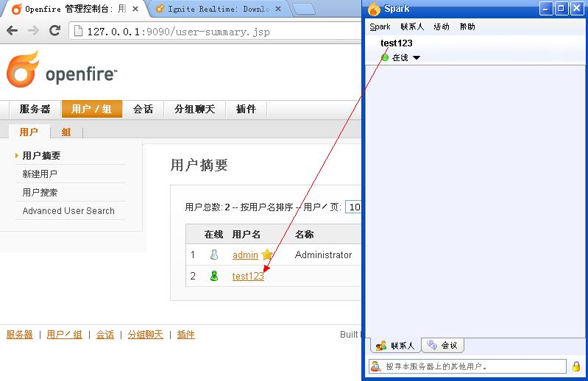The width and height of the screenshot is (588, 381).
Task: Open the 帮助 menu in Spark
Action: pyautogui.click(x=467, y=26)
